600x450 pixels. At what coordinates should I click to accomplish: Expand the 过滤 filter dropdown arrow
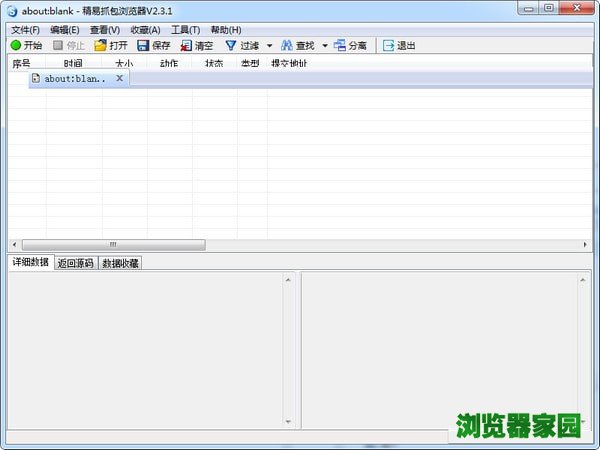269,46
